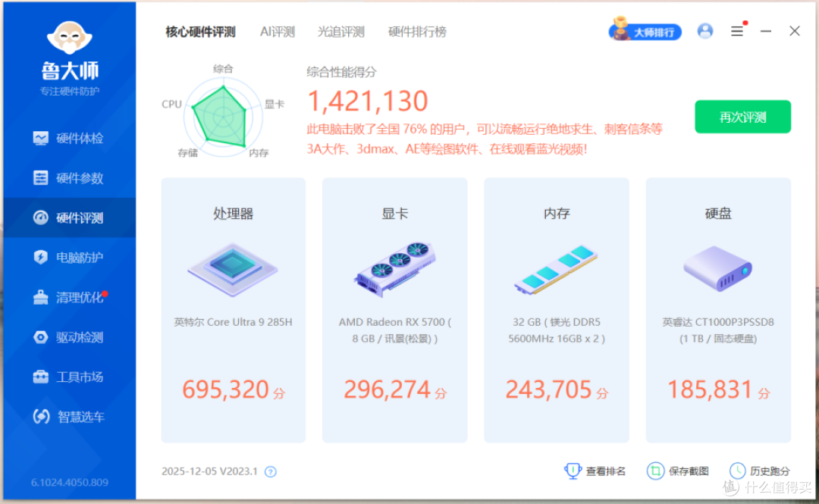Open 驱动检测 in the sidebar
This screenshot has height=504, width=819.
click(x=69, y=337)
